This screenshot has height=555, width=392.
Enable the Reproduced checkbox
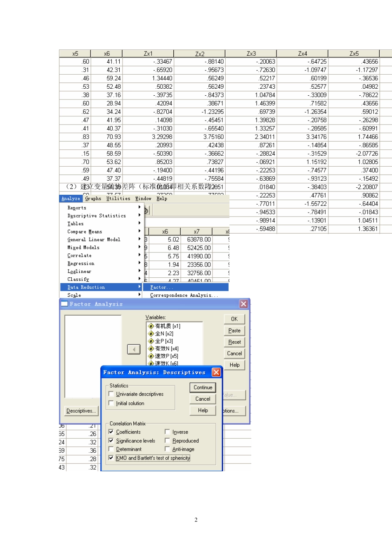tap(167, 440)
